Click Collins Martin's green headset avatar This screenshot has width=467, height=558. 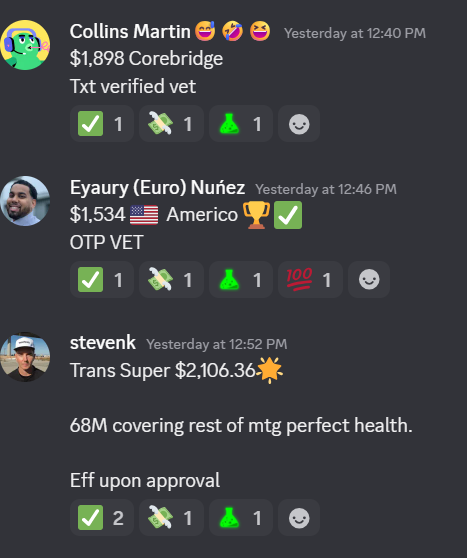25,45
